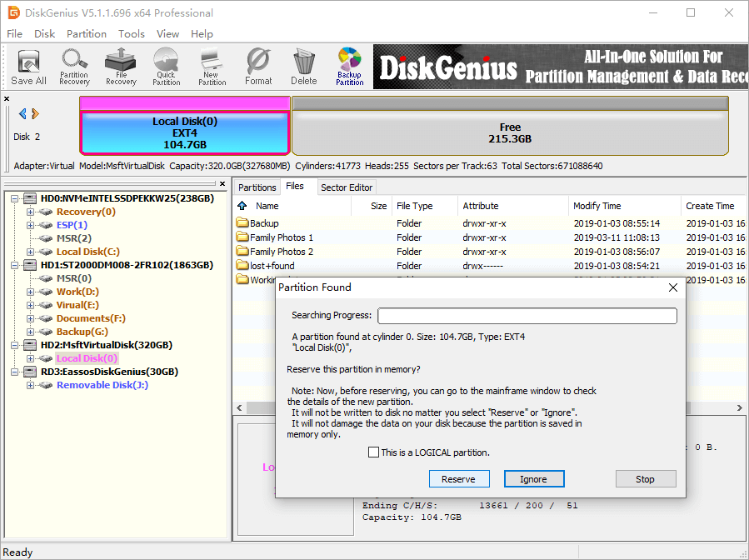749x560 pixels.
Task: Select the Family Photos 1 folder
Action: (x=282, y=237)
